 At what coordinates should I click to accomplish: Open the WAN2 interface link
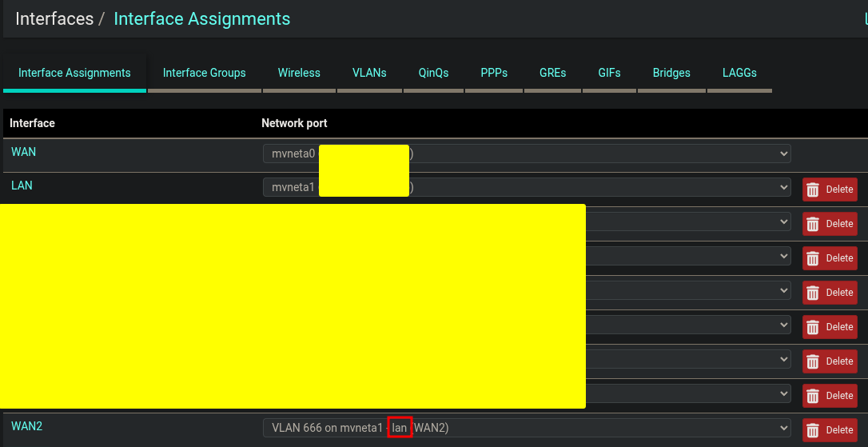coord(26,426)
